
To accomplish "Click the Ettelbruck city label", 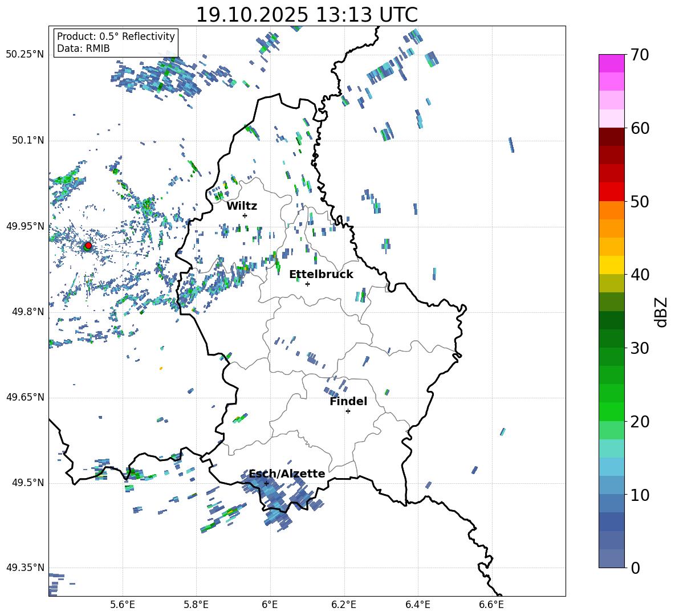I will coord(321,275).
